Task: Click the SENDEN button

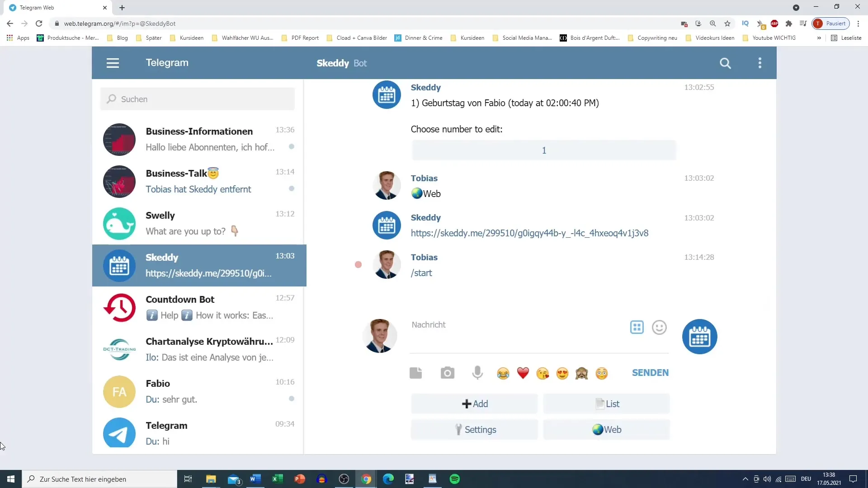Action: pos(650,373)
